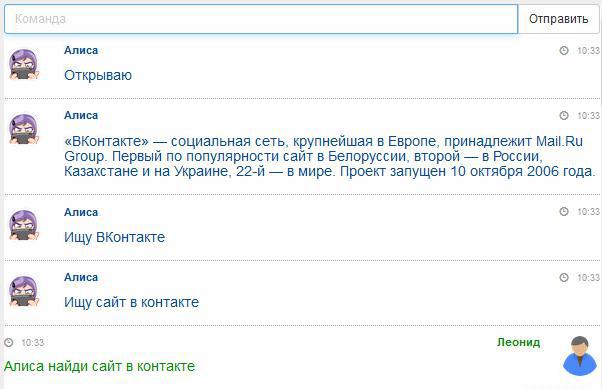This screenshot has height=389, width=602.
Task: Click the Леонид username label
Action: point(518,342)
